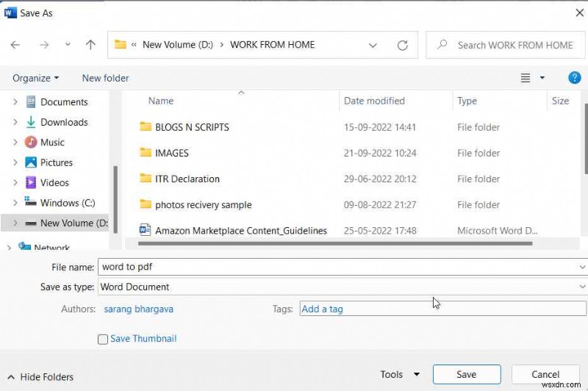This screenshot has height=391, width=588.
Task: Select the BLOGS N SCRIPTS folder icon
Action: point(145,126)
